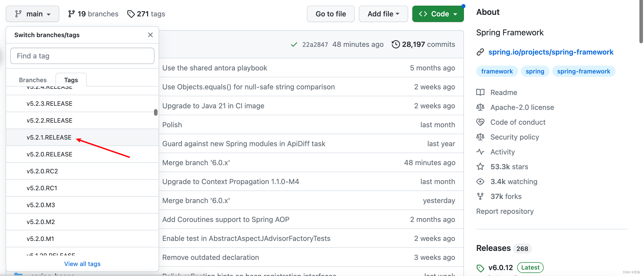644x276 pixels.
Task: Expand the Add file dropdown
Action: click(x=383, y=14)
